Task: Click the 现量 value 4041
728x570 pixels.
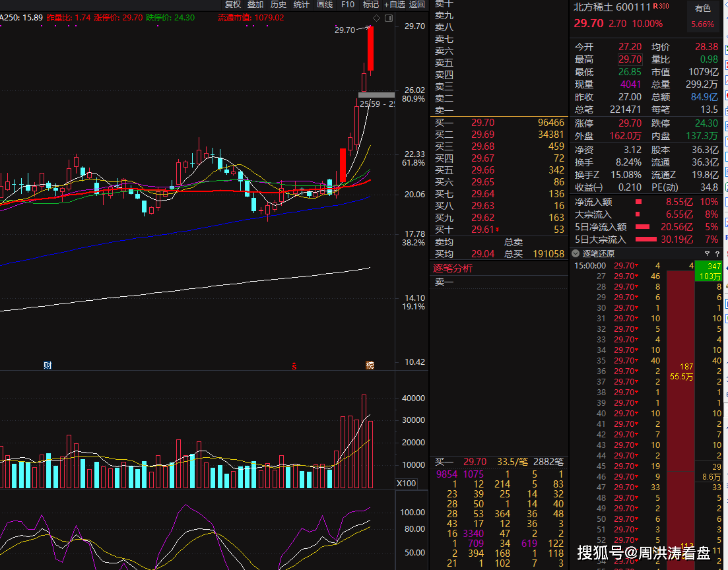Action: pos(630,84)
